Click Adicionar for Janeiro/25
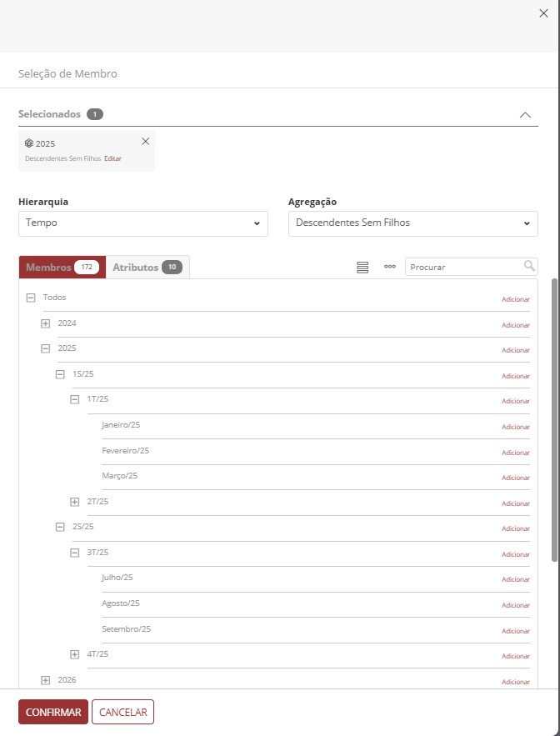The height and width of the screenshot is (736, 560). (515, 427)
